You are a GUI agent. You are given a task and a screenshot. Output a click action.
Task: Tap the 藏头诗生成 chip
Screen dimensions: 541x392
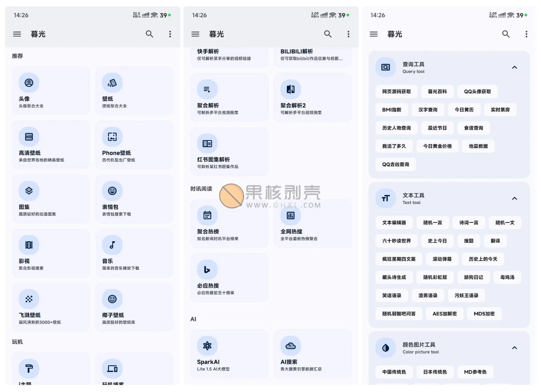click(x=394, y=277)
